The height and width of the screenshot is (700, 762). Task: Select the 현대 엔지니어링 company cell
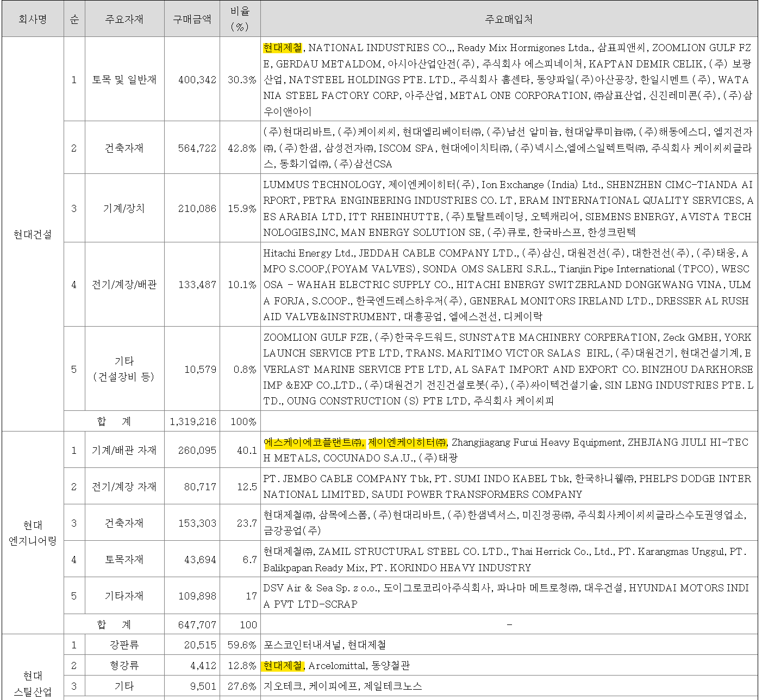coord(33,533)
